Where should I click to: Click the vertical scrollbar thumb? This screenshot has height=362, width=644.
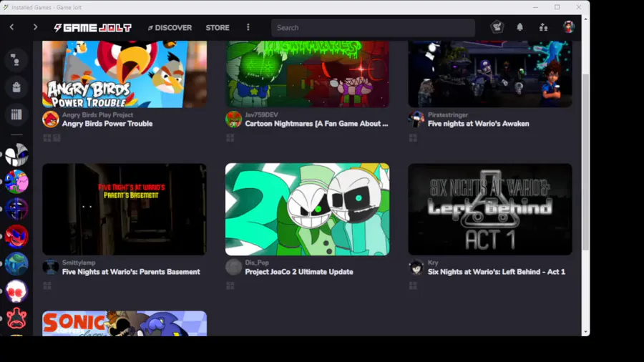tap(585, 162)
